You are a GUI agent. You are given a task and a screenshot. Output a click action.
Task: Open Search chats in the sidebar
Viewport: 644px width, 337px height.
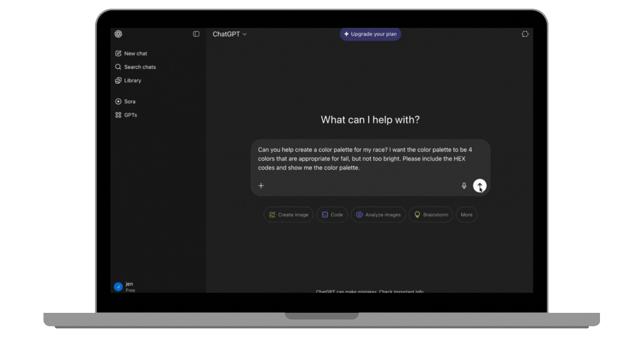(x=135, y=67)
